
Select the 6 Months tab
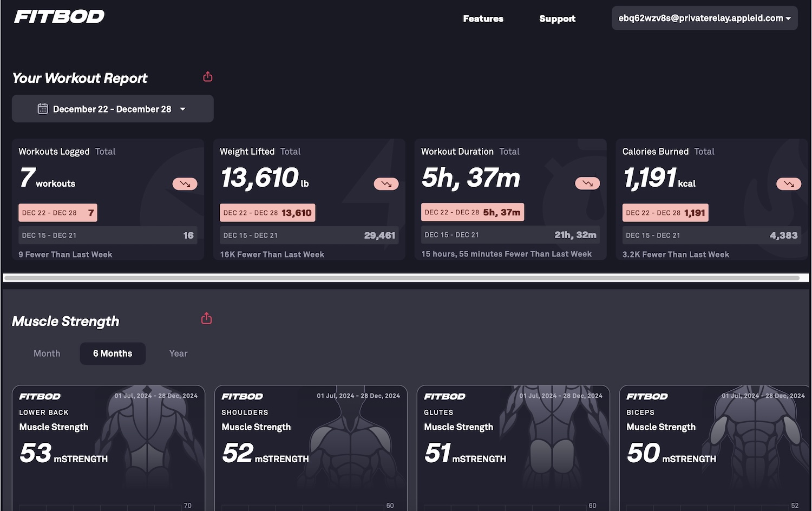pos(113,353)
